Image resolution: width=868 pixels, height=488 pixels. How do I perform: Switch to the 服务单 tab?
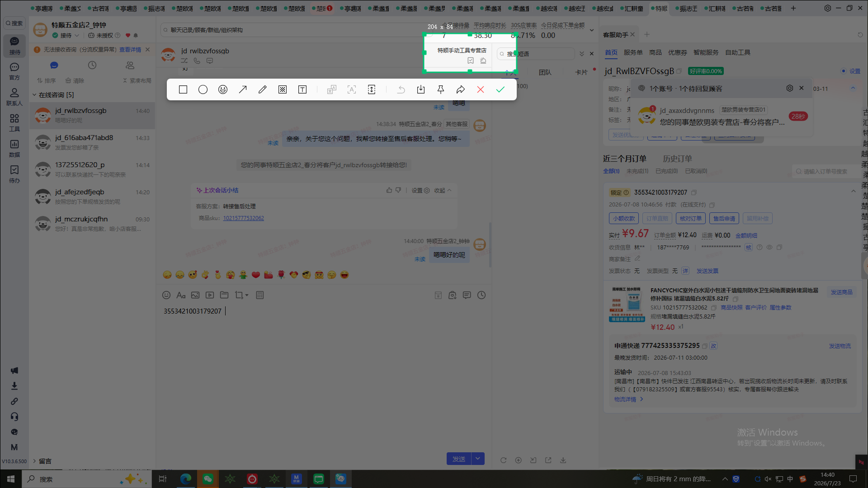click(x=633, y=52)
